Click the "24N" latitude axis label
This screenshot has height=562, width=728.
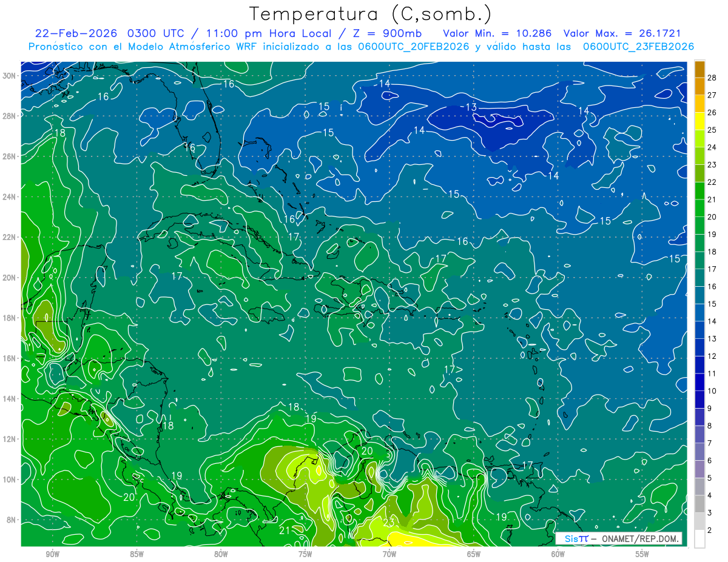tap(9, 196)
